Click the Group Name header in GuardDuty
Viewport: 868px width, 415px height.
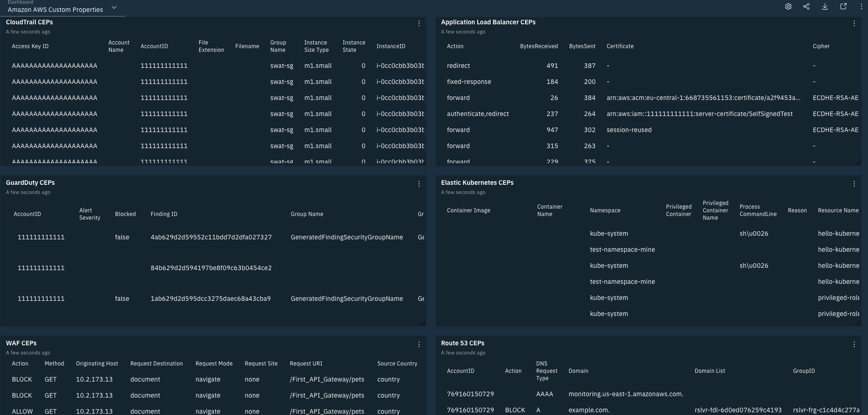tap(307, 214)
